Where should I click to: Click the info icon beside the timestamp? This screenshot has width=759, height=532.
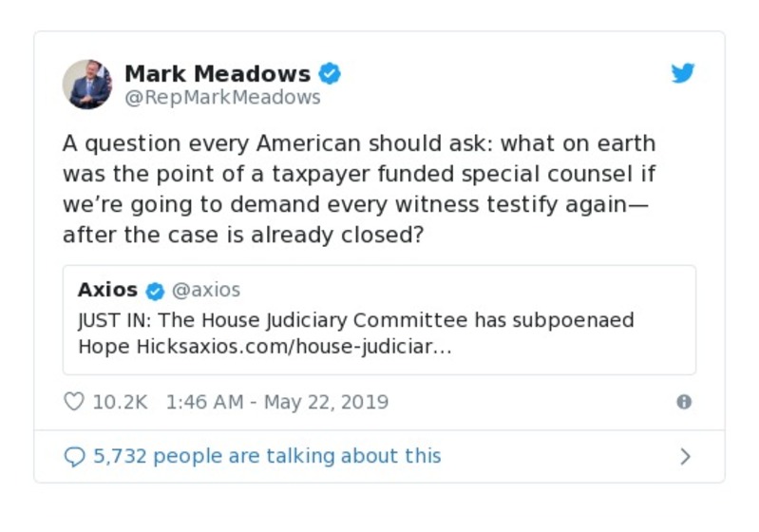pos(683,402)
